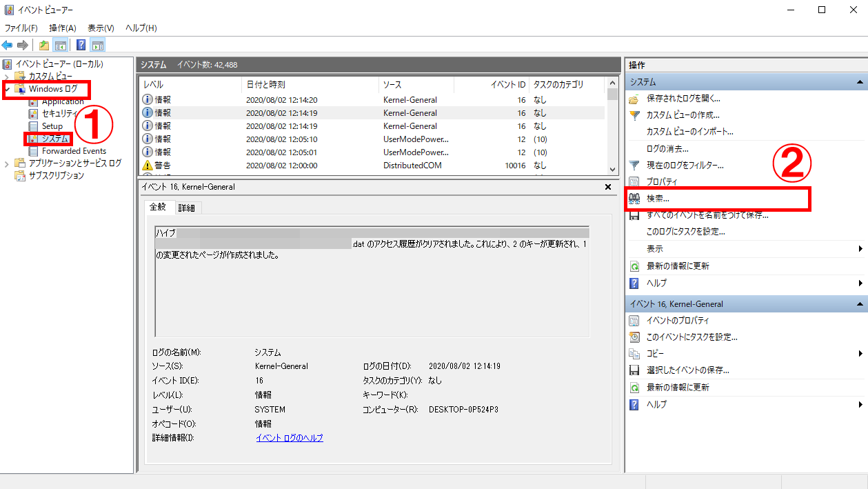The width and height of the screenshot is (868, 489).
Task: Click the event list scrollbar down arrow
Action: pyautogui.click(x=612, y=169)
